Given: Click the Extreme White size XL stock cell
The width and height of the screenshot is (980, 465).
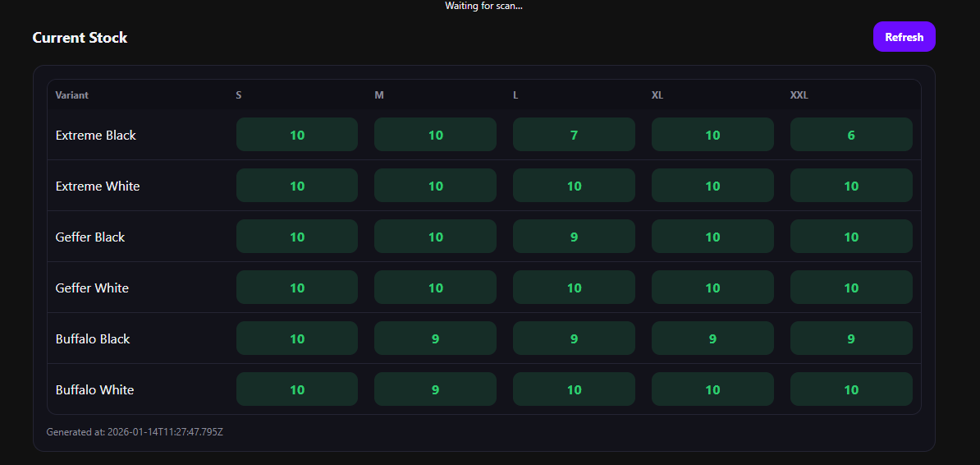Looking at the screenshot, I should point(712,185).
